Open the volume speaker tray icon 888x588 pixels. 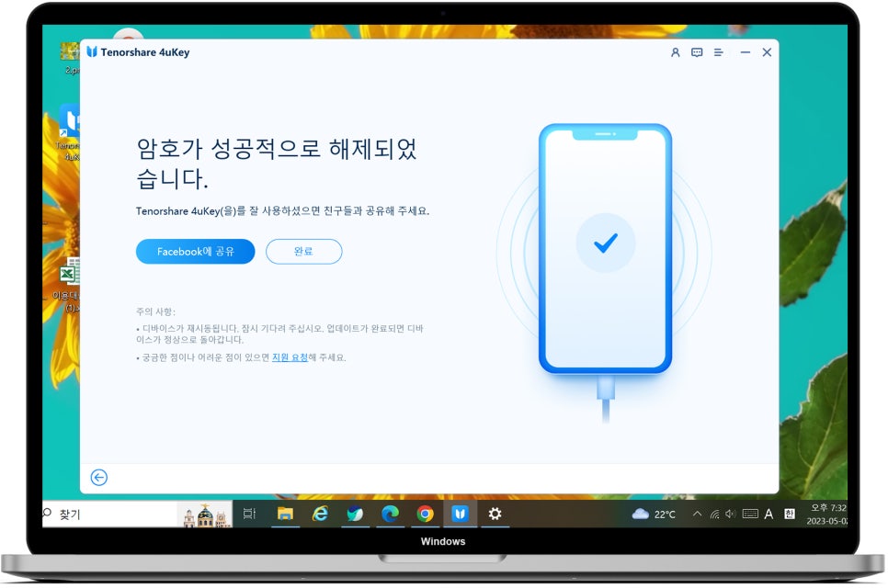(731, 514)
